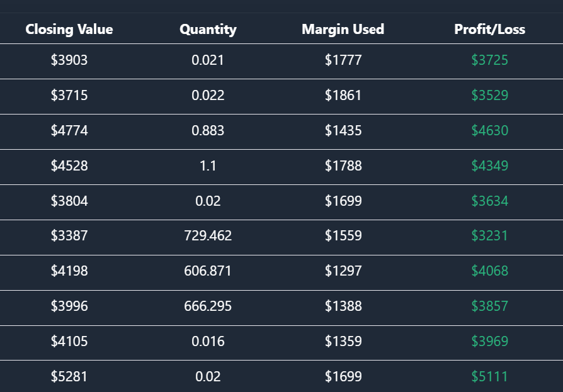Viewport: 563px width, 392px height.
Task: Select the profit value $5111
Action: click(489, 377)
